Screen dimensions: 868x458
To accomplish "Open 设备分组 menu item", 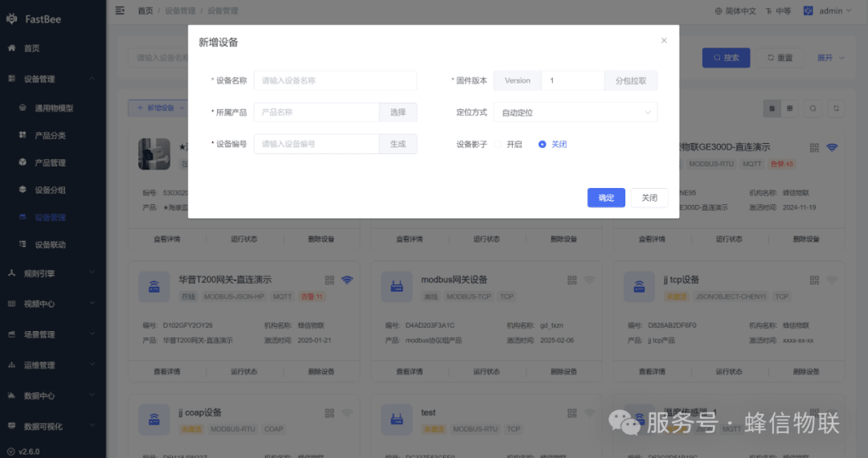I will (x=53, y=189).
